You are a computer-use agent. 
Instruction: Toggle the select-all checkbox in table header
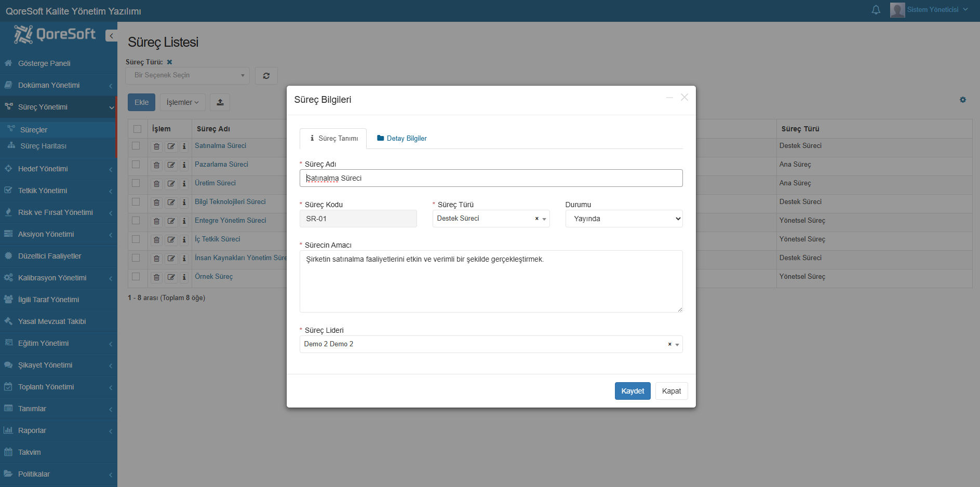point(137,129)
